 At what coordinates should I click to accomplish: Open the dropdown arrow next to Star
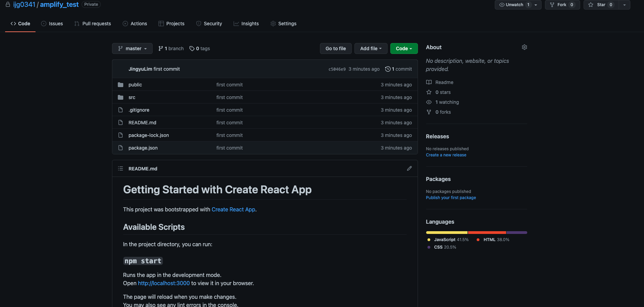[x=625, y=5]
